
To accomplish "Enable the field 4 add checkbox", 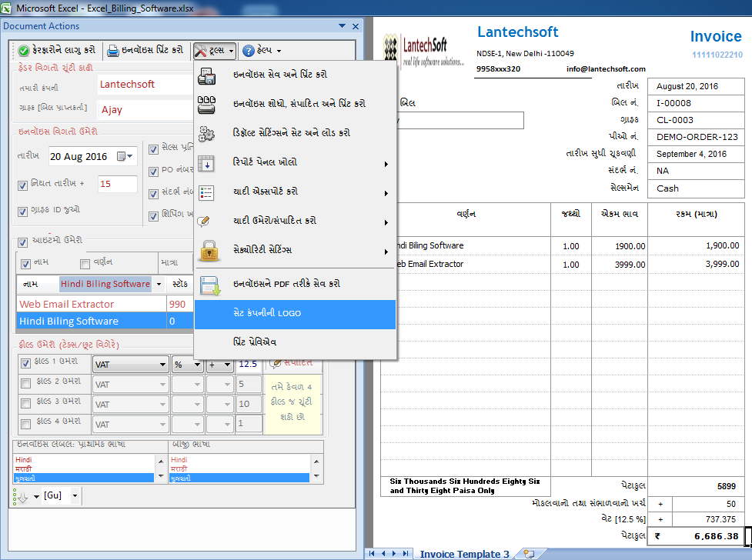I will [x=26, y=424].
